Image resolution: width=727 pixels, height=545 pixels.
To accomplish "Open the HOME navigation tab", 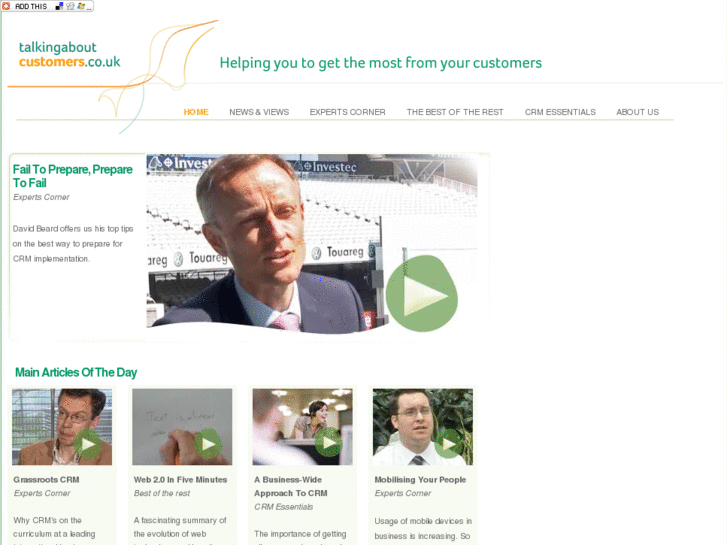I will point(196,112).
